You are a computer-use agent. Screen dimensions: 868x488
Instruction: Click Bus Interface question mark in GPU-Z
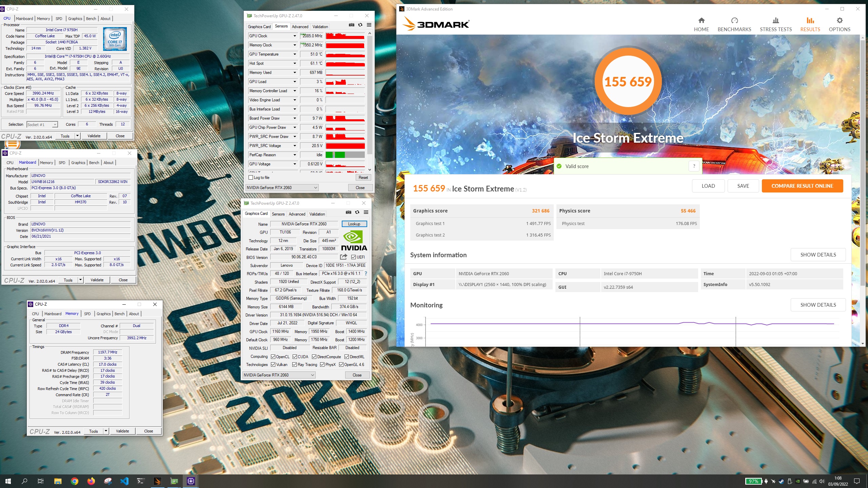point(366,273)
